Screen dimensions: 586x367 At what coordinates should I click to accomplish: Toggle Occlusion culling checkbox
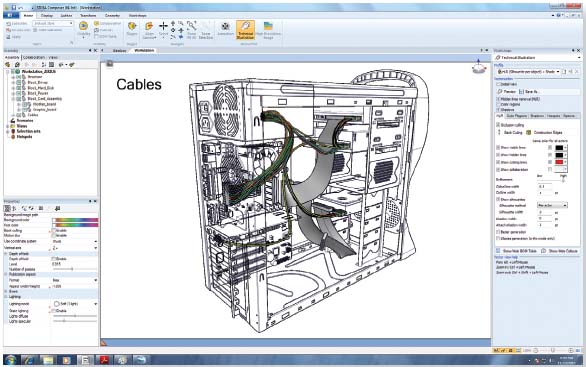click(x=498, y=124)
